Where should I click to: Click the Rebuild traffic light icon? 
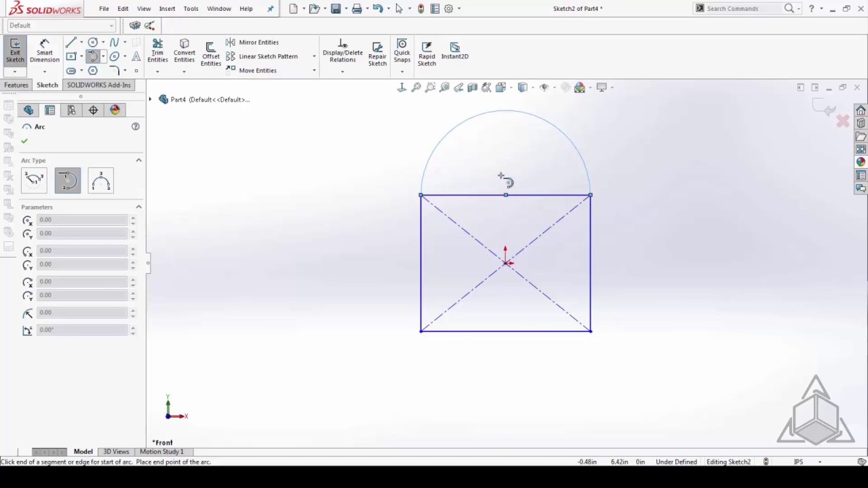[421, 9]
